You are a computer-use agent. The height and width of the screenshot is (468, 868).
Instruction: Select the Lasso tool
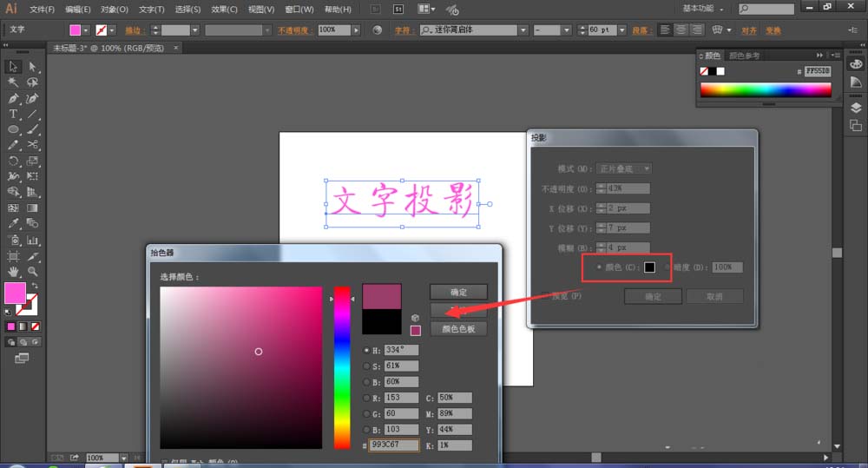[32, 82]
